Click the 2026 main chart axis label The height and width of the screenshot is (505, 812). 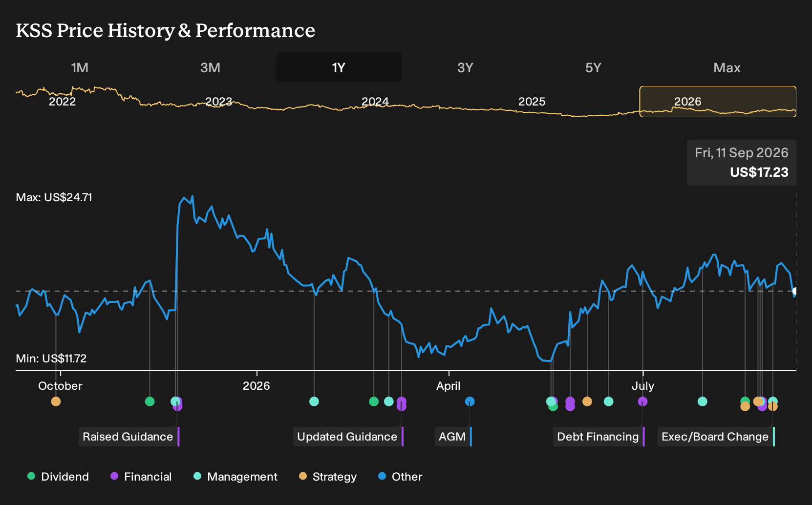256,386
